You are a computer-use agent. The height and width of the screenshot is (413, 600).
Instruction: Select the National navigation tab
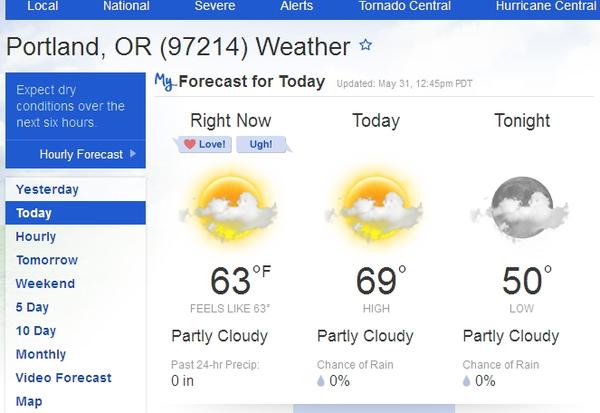point(128,6)
